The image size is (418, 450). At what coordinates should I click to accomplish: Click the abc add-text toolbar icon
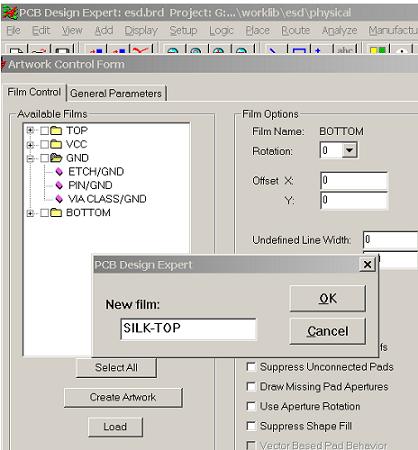point(345,49)
